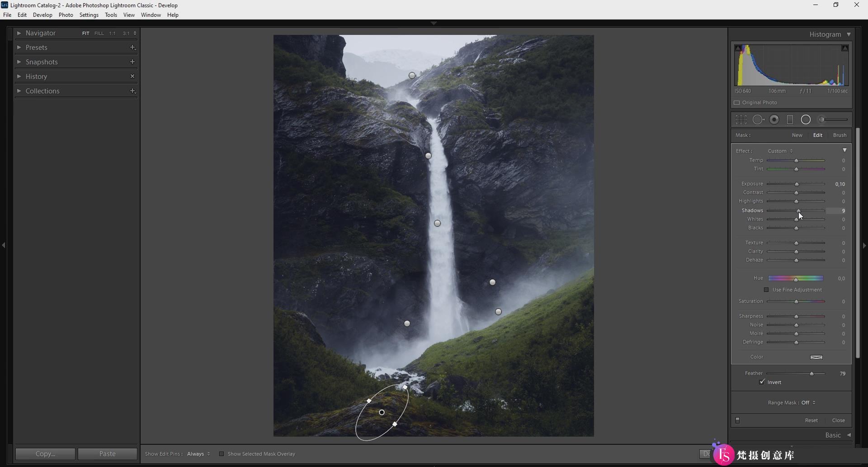Set navigator zoom to 3:1

click(x=126, y=33)
